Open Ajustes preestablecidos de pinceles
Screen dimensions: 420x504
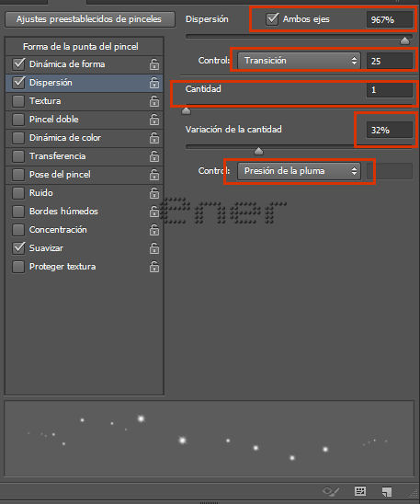(x=89, y=19)
